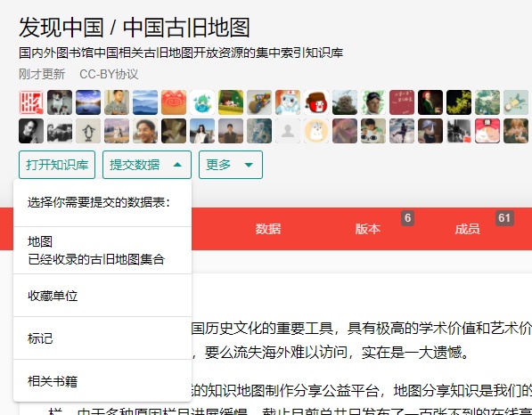Click the blue misty mountains avatar
Image resolution: width=532 pixels, height=415 pixels.
coord(145,102)
